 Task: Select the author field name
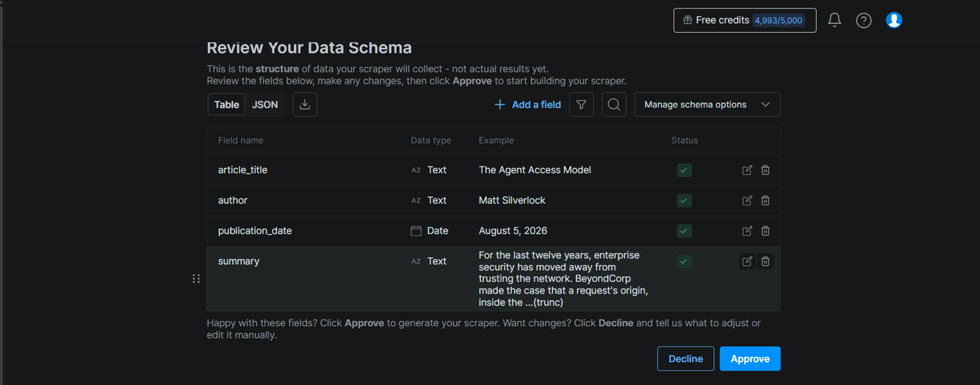(233, 200)
